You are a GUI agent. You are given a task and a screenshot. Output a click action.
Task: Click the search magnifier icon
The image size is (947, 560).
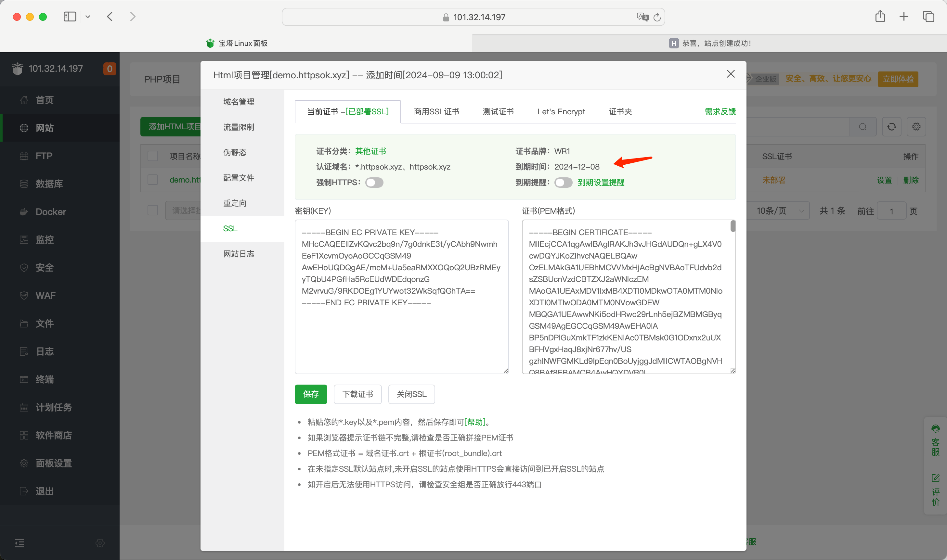[863, 127]
